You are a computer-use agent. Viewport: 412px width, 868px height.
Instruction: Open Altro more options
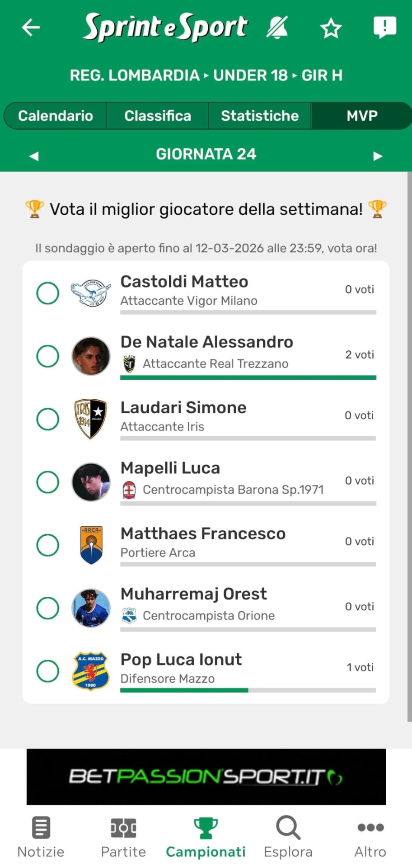pos(370,837)
